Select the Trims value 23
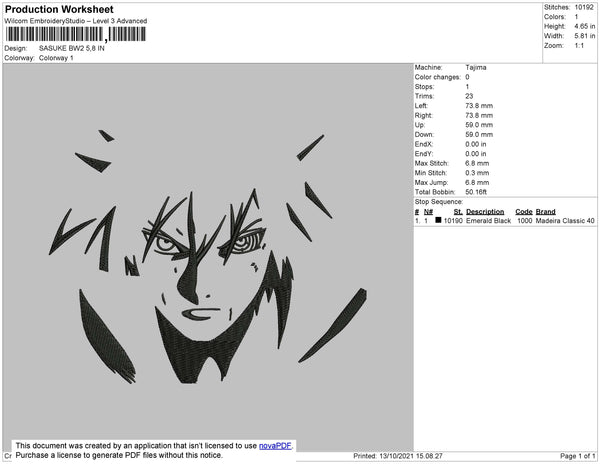The height and width of the screenshot is (464, 600). tap(469, 96)
